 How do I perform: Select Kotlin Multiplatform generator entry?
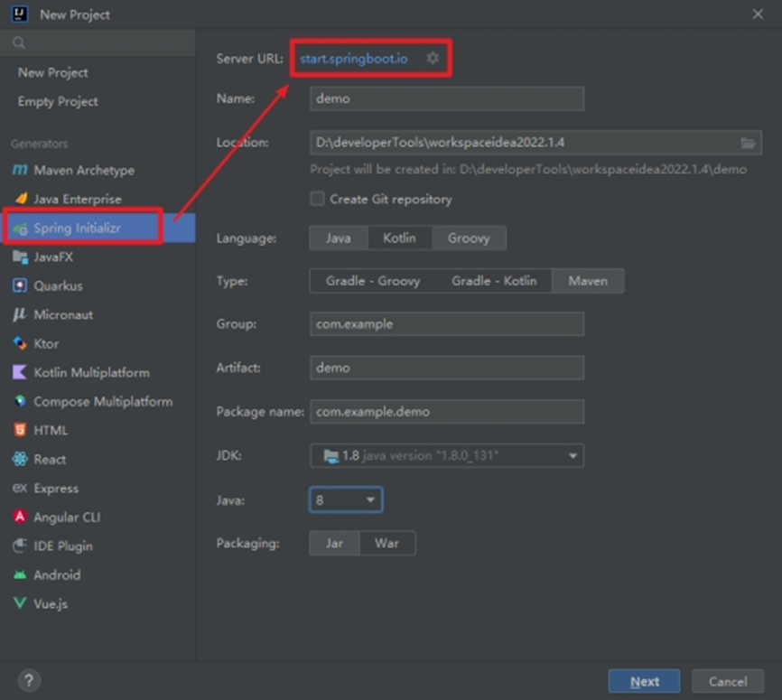tap(98, 373)
